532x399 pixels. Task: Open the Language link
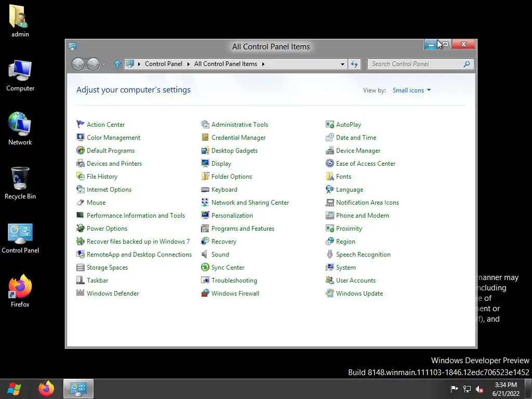coord(350,189)
